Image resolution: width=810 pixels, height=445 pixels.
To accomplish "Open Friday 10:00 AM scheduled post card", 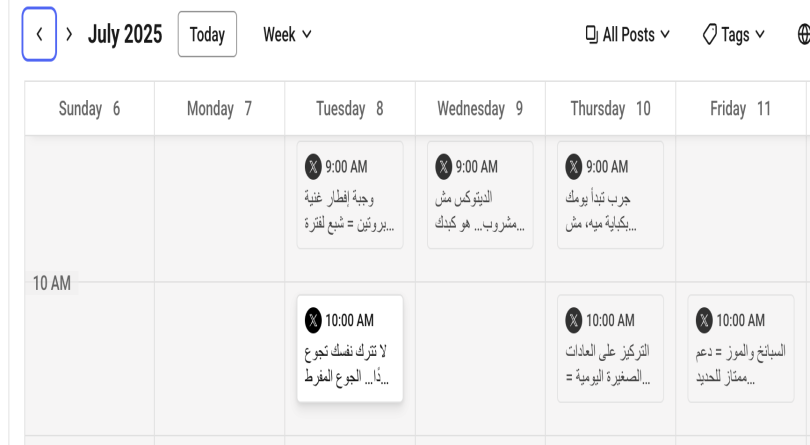I will [741, 348].
